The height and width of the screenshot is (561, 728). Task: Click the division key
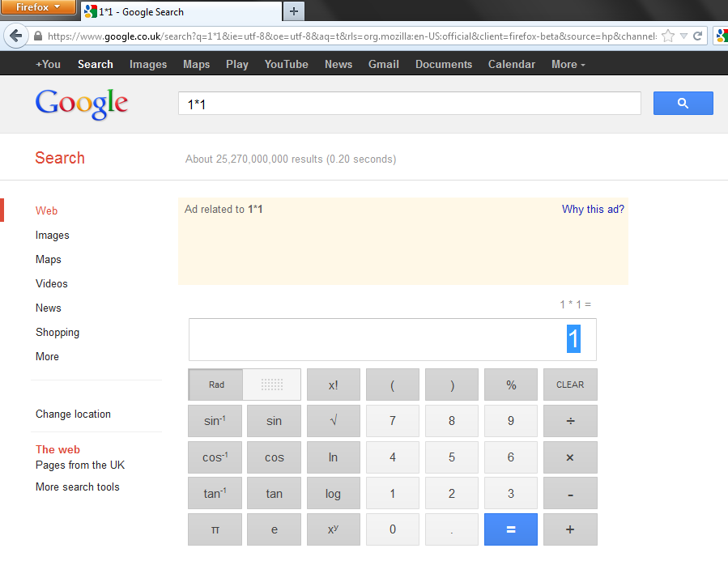pyautogui.click(x=570, y=421)
